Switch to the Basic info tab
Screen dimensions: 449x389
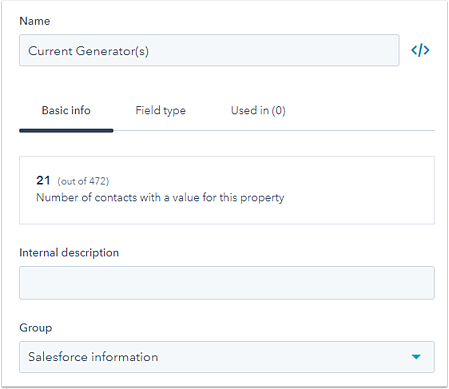coord(66,110)
